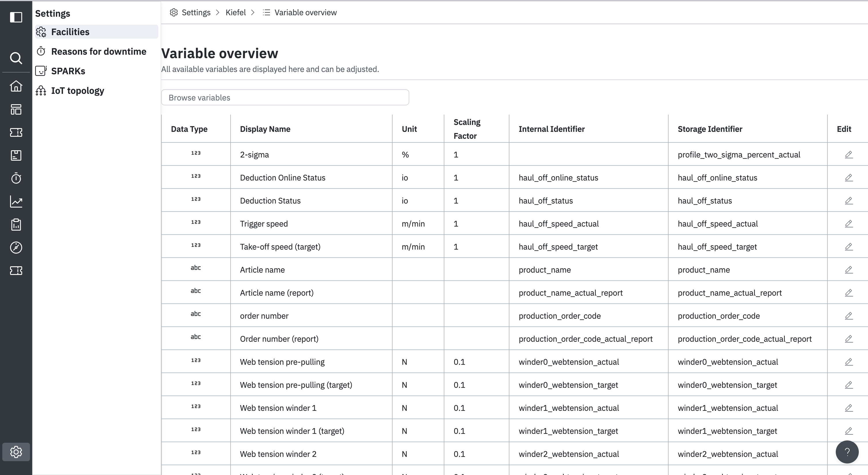Open the SPARKs settings section
868x475 pixels.
(68, 71)
